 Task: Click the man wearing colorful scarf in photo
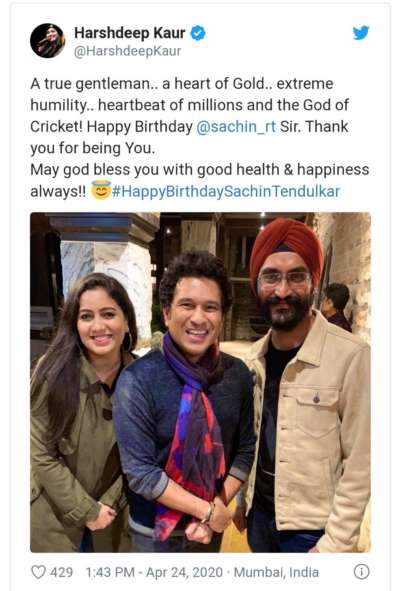point(185,401)
